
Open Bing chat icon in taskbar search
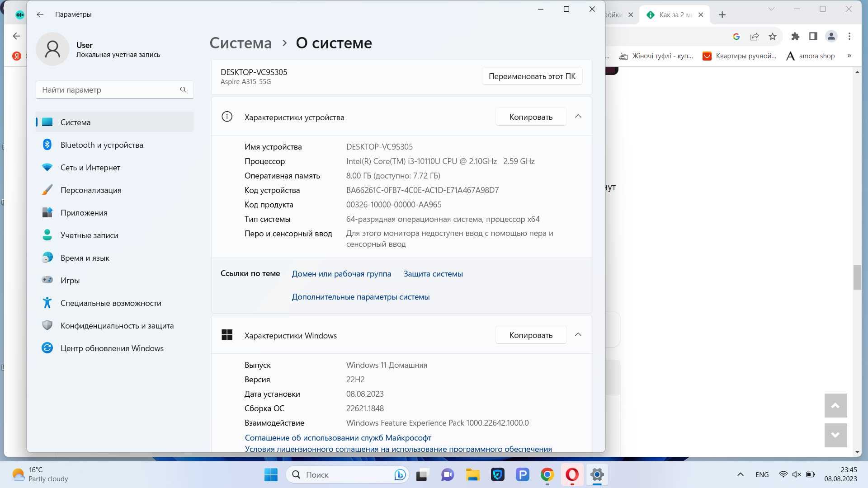tap(400, 475)
